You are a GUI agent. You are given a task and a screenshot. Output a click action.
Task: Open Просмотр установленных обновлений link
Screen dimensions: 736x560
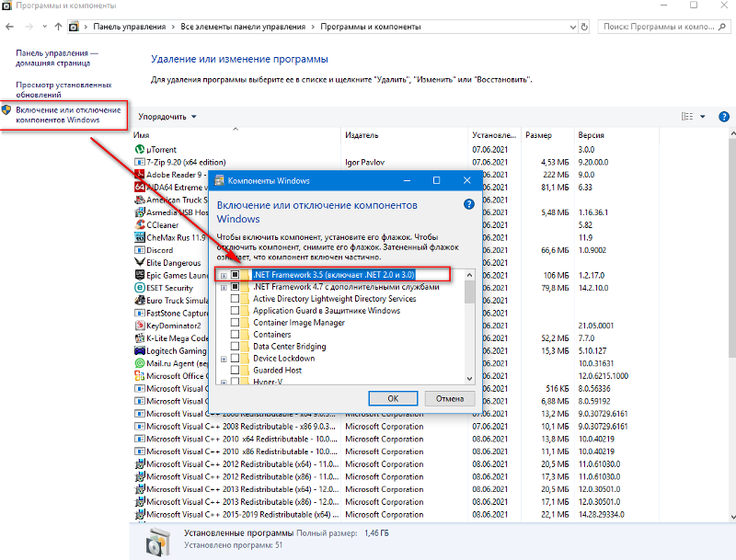63,89
